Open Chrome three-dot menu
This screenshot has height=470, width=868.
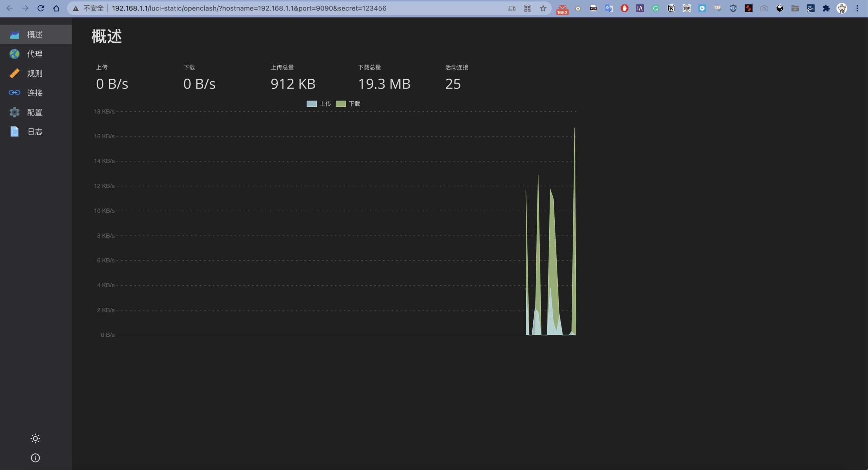pos(857,8)
